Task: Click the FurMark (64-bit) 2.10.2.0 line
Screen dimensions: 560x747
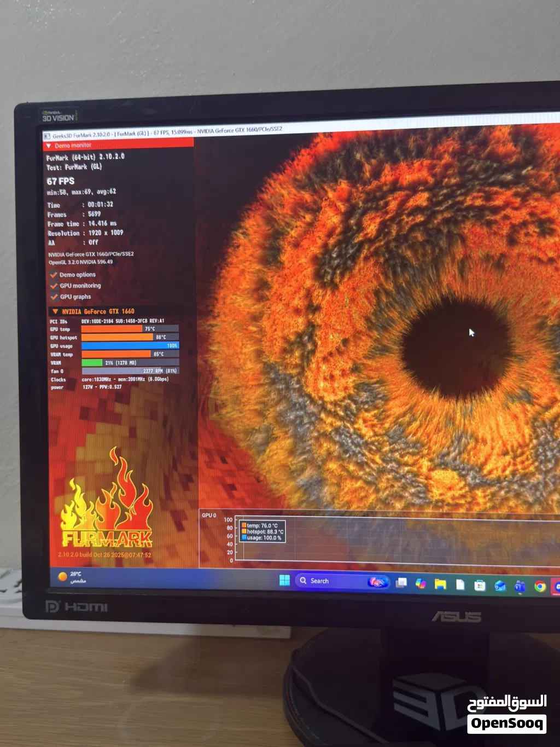Action: tap(85, 157)
